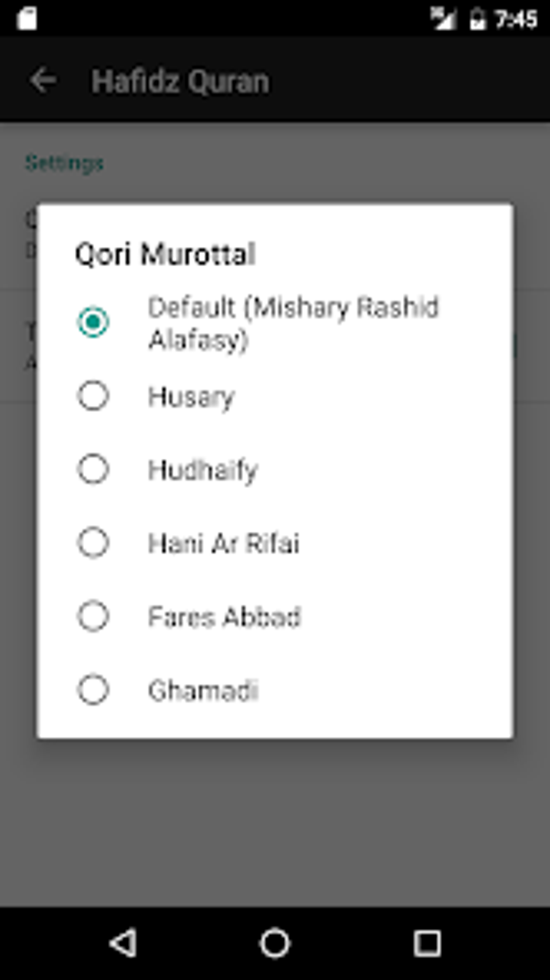This screenshot has height=980, width=550.
Task: Select the Husary radio button
Action: pyautogui.click(x=93, y=396)
